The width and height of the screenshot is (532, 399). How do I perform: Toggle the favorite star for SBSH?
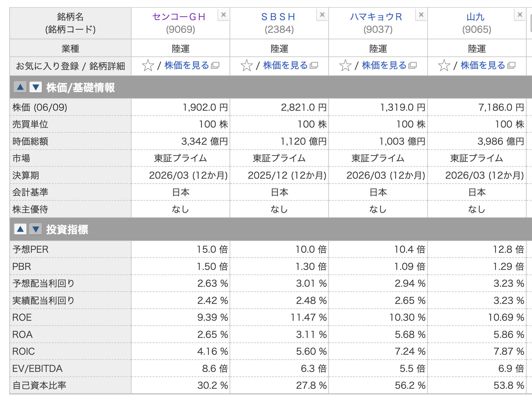click(246, 65)
